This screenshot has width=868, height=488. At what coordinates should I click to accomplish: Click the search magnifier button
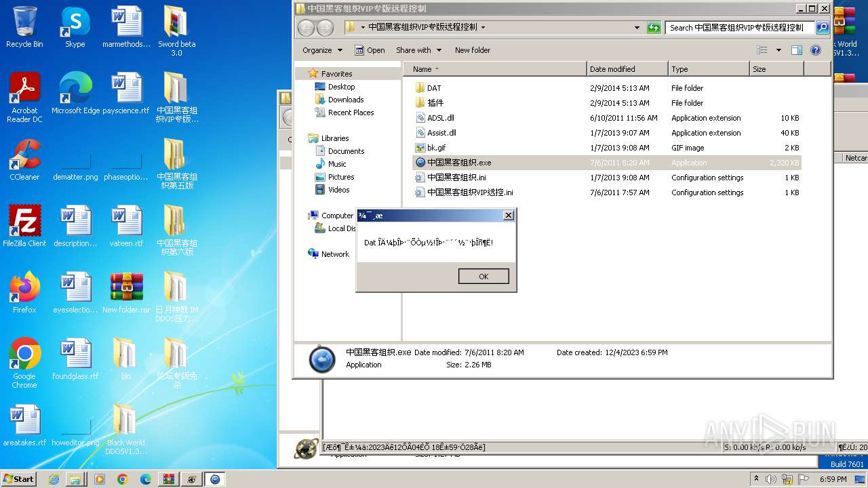coord(823,28)
